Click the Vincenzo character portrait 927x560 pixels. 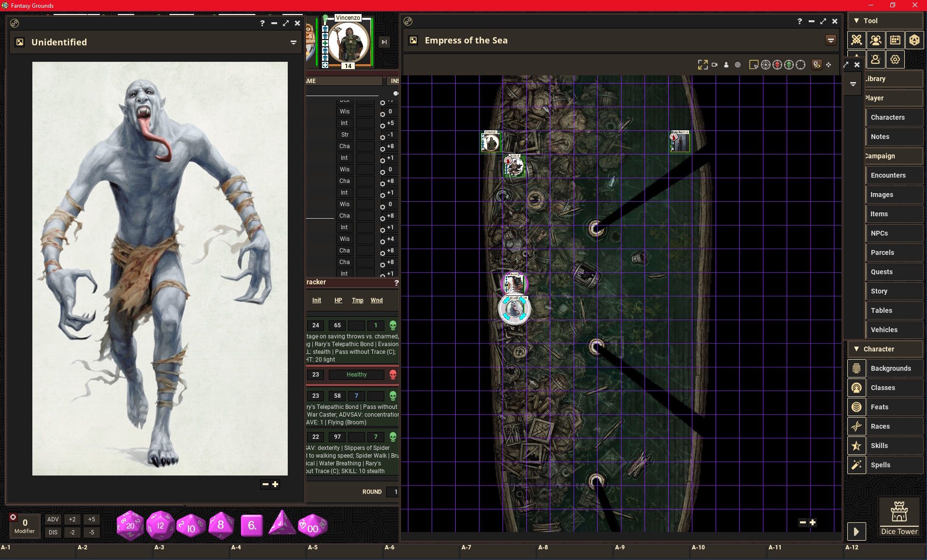[348, 42]
